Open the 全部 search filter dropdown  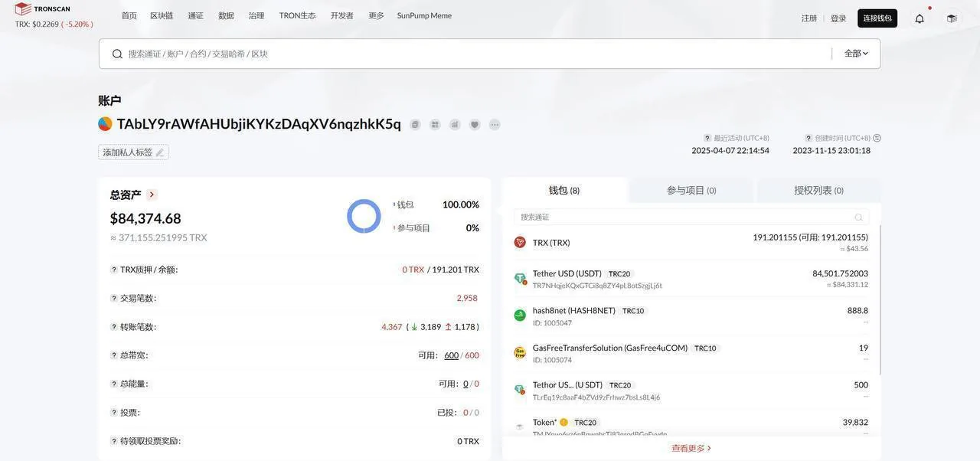[x=856, y=54]
